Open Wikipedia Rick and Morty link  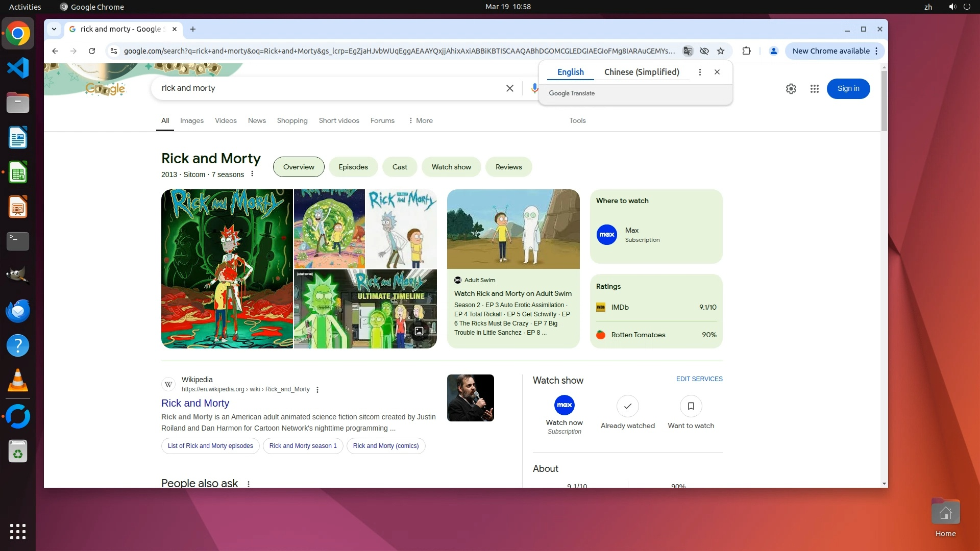[x=195, y=403]
